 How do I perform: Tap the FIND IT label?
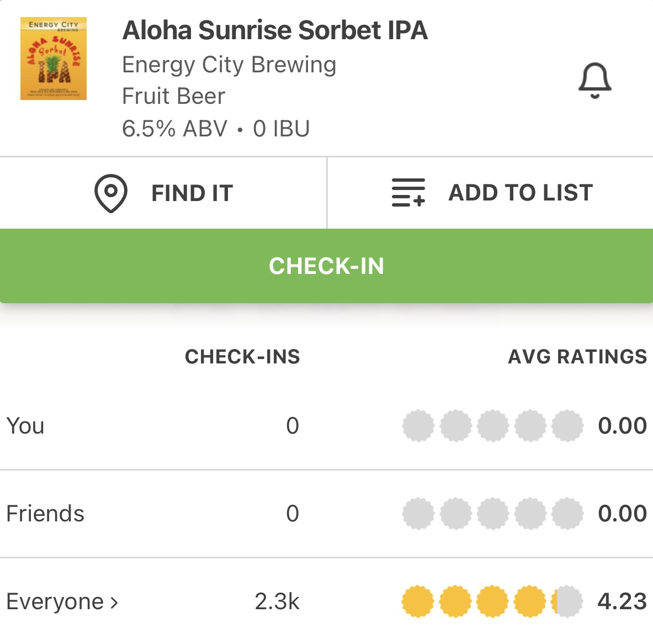pos(192,193)
